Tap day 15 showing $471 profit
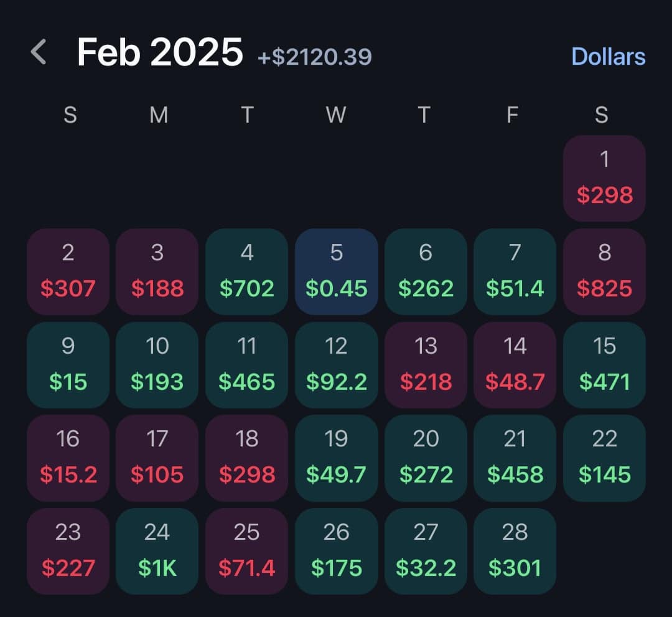Image resolution: width=672 pixels, height=617 pixels. point(604,365)
